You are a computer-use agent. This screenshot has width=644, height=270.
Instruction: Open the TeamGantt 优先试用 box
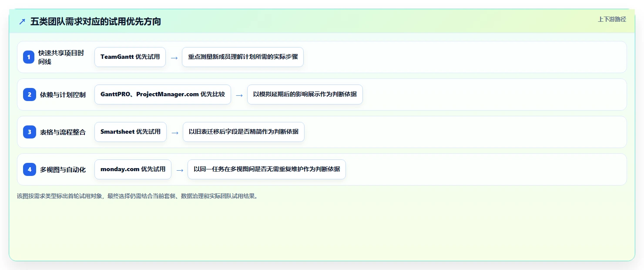point(130,57)
